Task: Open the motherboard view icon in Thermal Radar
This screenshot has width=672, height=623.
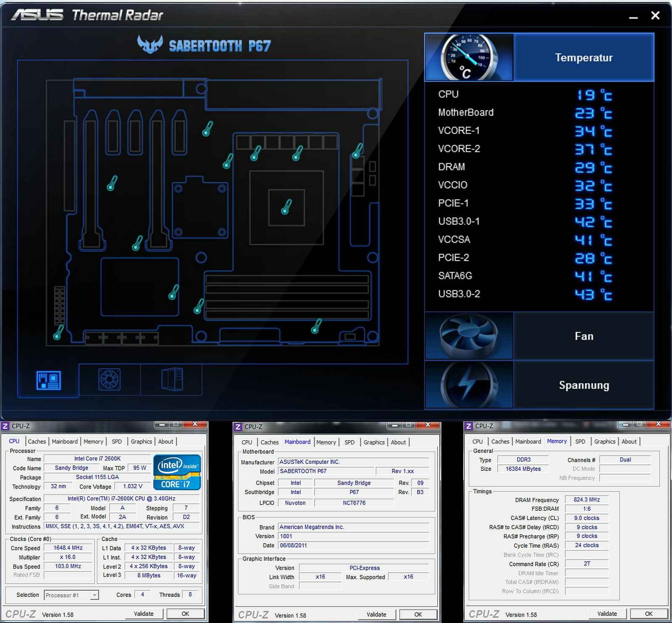Action: pyautogui.click(x=49, y=380)
